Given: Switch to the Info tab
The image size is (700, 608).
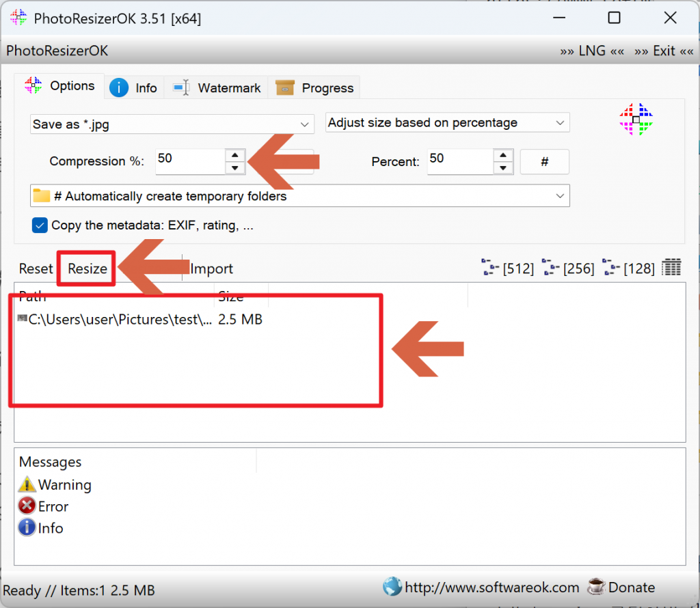Looking at the screenshot, I should 134,88.
